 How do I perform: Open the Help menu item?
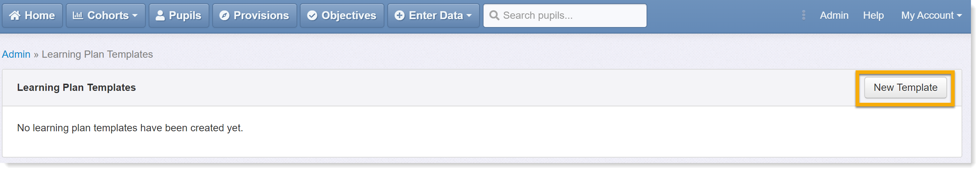tap(873, 16)
